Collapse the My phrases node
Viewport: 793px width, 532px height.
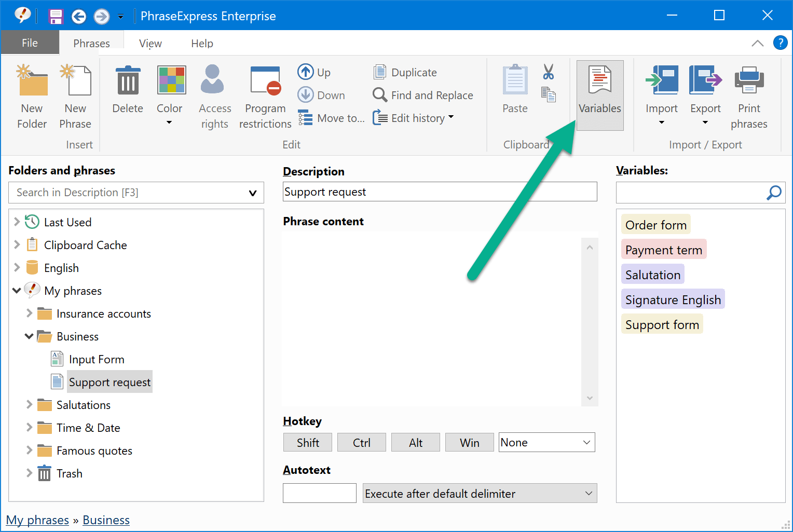point(17,291)
